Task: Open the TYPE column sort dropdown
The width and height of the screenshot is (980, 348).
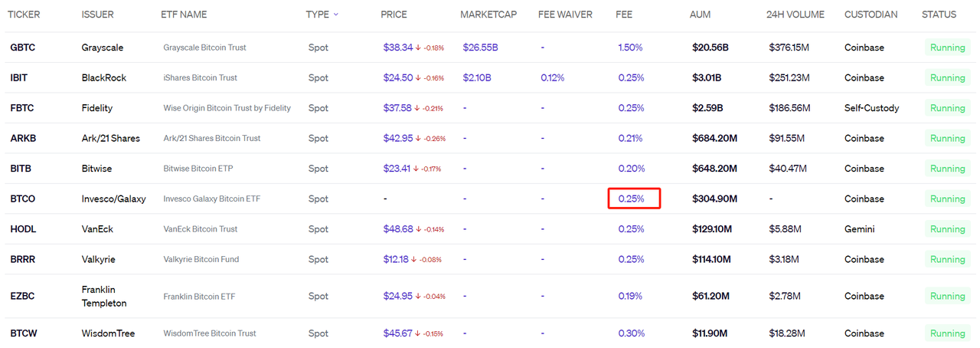Action: tap(322, 15)
